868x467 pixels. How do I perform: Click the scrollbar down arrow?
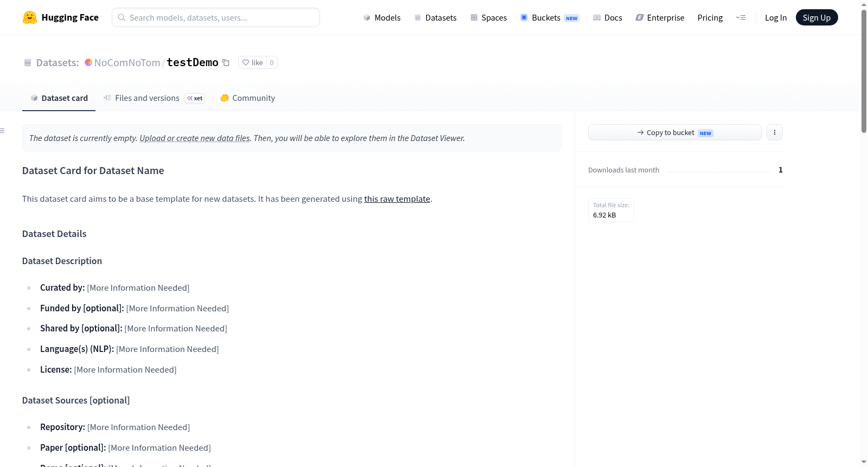864,462
